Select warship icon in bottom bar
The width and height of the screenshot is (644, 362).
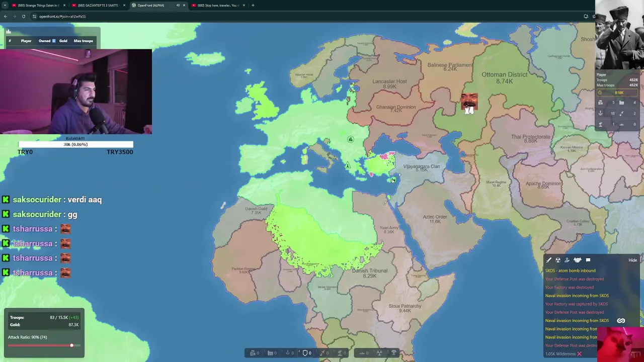pos(362,353)
